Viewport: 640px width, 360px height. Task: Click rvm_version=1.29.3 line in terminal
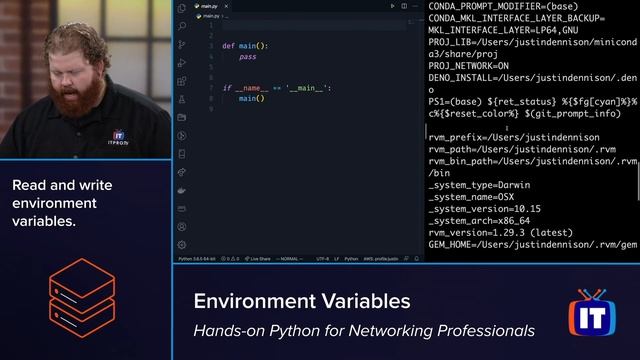[500, 233]
